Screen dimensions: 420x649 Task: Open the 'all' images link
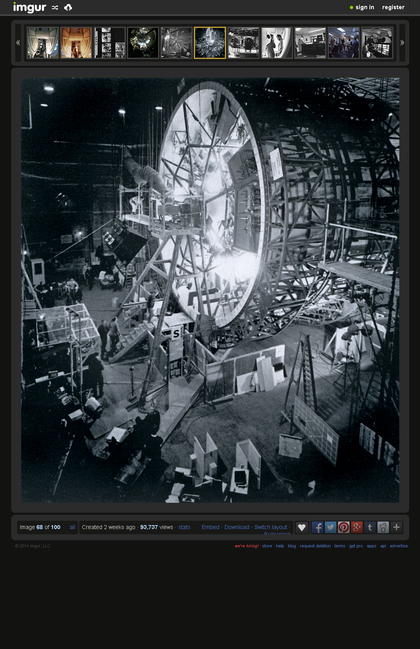click(x=72, y=527)
